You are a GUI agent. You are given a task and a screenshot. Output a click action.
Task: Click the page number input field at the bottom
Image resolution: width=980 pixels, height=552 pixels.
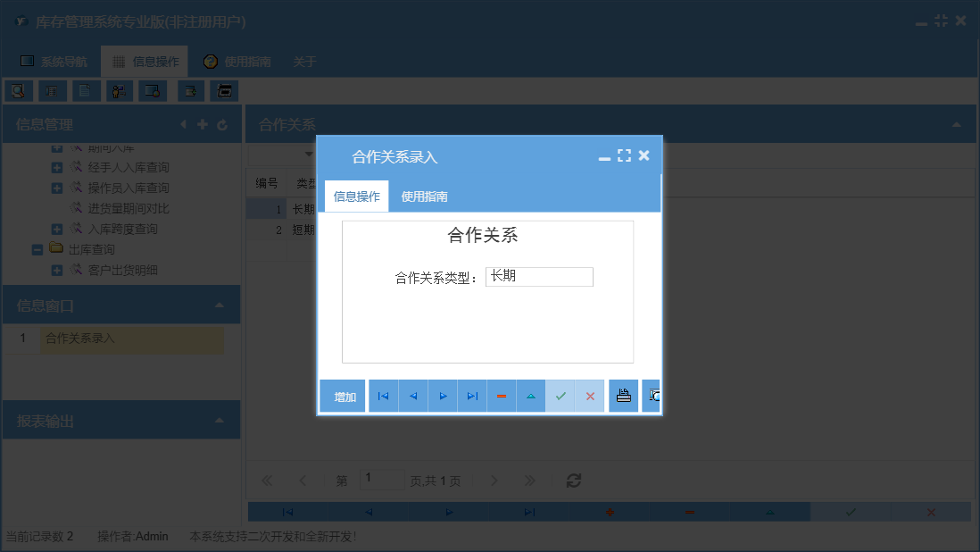(x=382, y=479)
